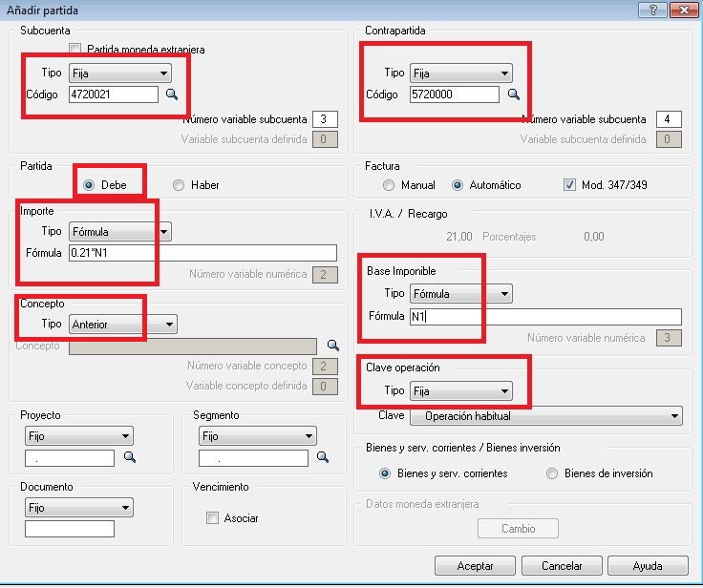Click the search icon next to Subcuenta Código
This screenshot has width=703, height=588.
pos(172,94)
